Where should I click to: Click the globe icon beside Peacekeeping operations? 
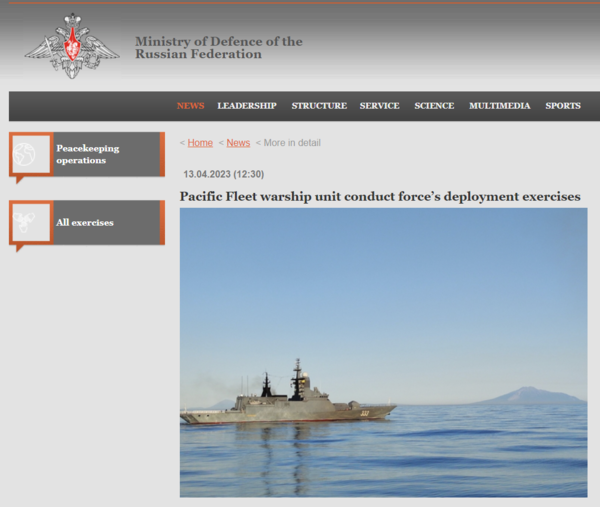24,154
